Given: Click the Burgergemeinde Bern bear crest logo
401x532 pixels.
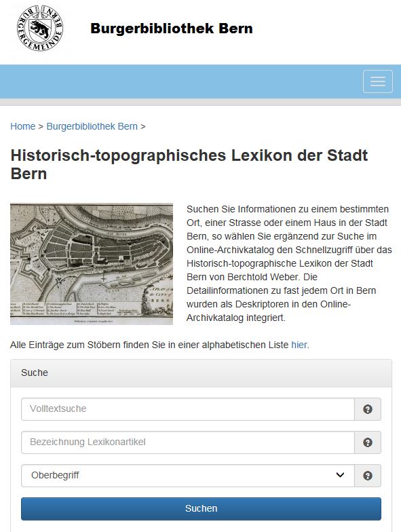Looking at the screenshot, I should tap(40, 28).
